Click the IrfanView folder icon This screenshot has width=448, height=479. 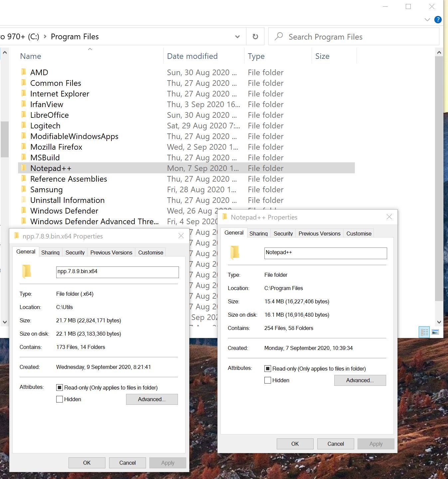tap(24, 104)
